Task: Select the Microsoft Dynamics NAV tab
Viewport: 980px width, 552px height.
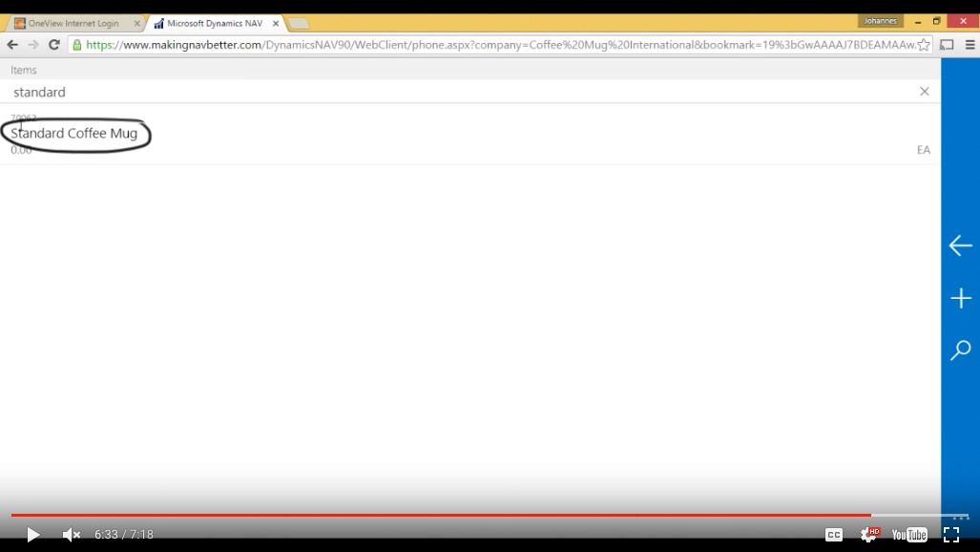Action: click(214, 23)
